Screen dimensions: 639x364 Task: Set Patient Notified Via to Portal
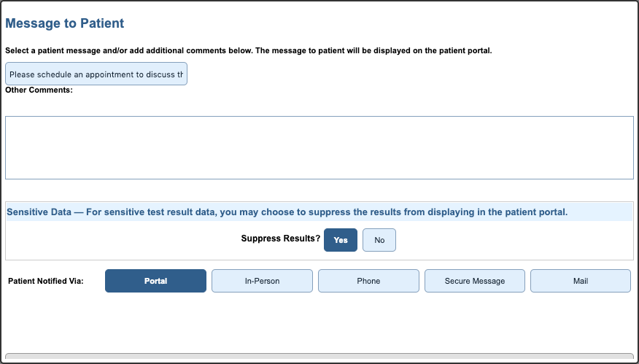pyautogui.click(x=155, y=281)
